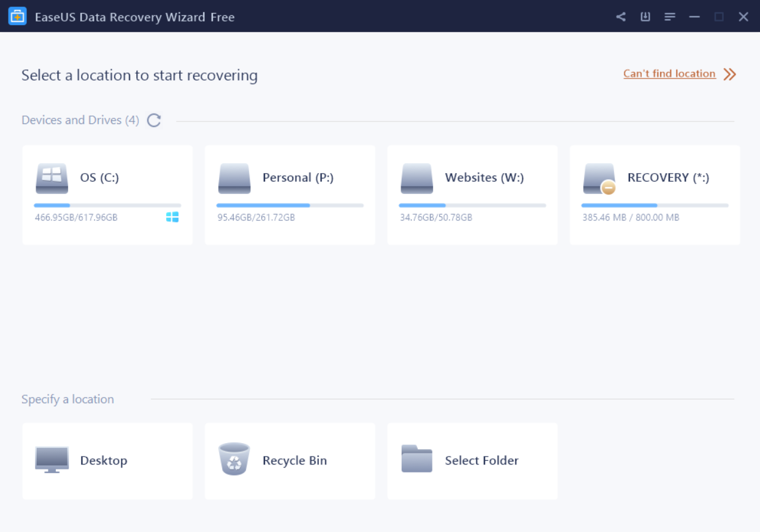The image size is (760, 532).
Task: Close the EaseUS window
Action: pos(743,17)
